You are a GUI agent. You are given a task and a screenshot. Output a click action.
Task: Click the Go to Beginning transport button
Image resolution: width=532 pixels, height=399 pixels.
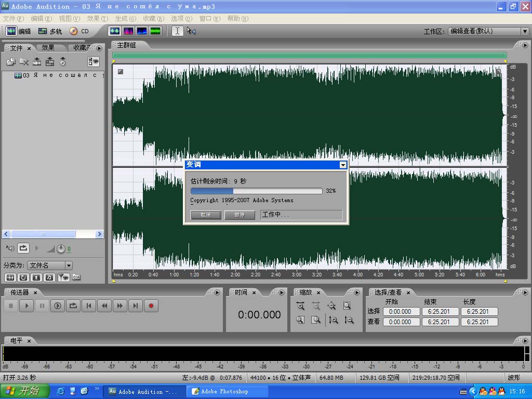[x=89, y=306]
